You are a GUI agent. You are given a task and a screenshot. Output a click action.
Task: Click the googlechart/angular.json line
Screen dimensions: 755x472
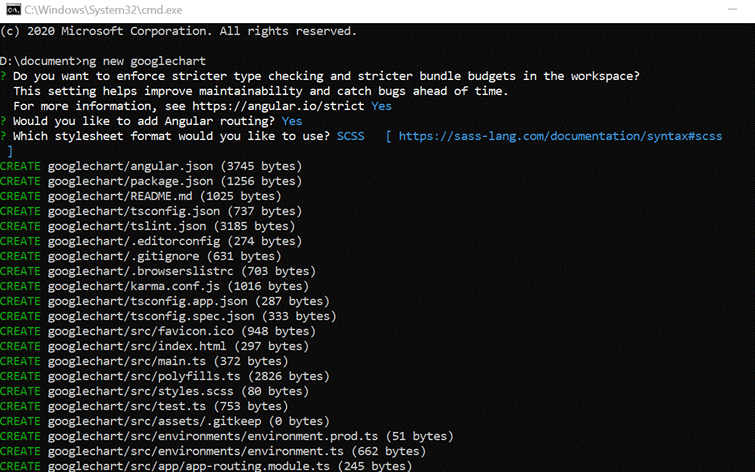151,166
